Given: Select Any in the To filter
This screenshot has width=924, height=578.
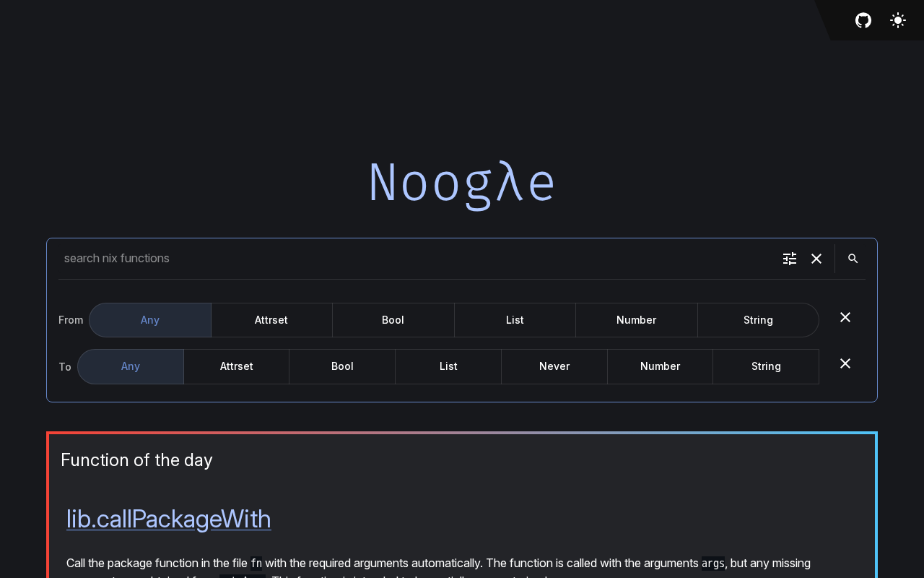Looking at the screenshot, I should point(131,366).
